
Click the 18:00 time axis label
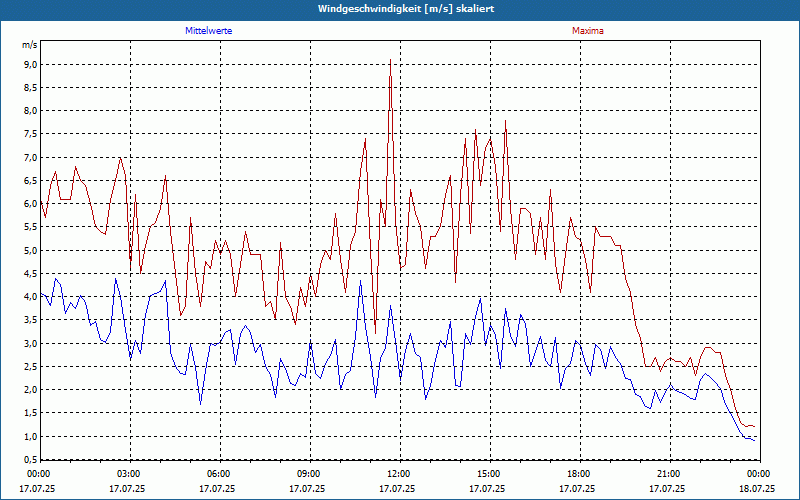tap(580, 474)
